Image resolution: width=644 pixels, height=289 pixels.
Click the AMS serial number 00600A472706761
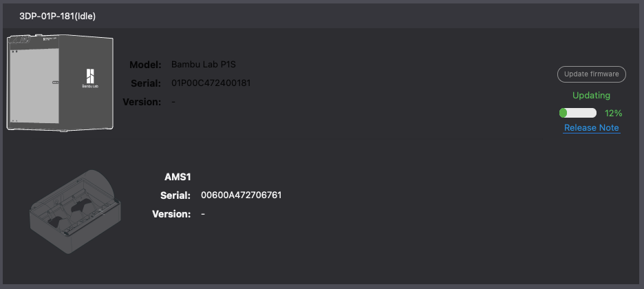[x=241, y=195]
